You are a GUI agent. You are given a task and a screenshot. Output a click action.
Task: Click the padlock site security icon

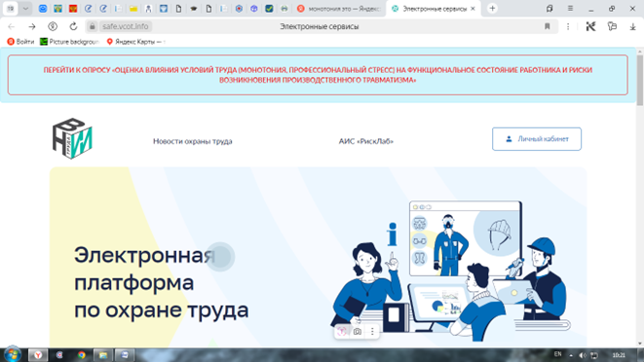click(93, 26)
